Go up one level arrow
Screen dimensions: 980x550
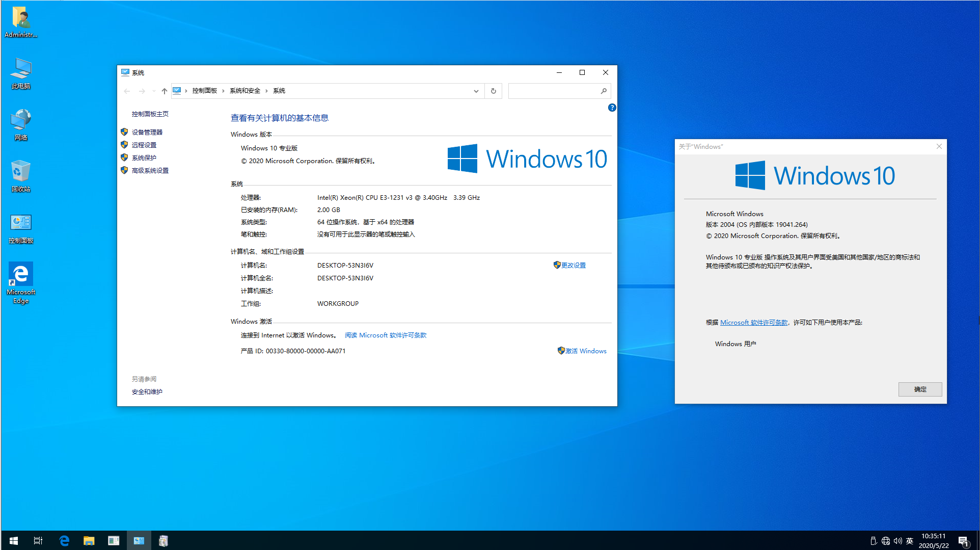coord(164,91)
